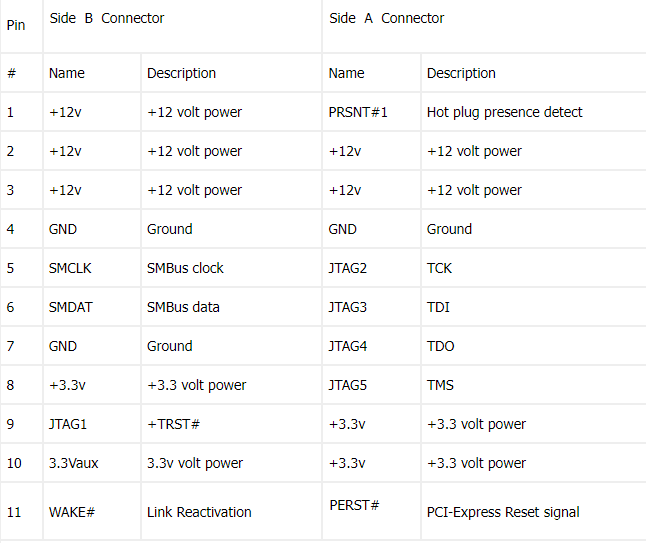Select the SMCLK cell
Screen dimensions: 646x543
[70, 268]
